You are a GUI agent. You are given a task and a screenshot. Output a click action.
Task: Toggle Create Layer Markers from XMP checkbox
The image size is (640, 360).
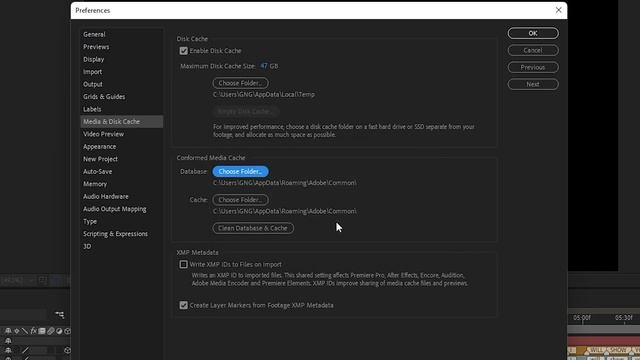click(183, 305)
